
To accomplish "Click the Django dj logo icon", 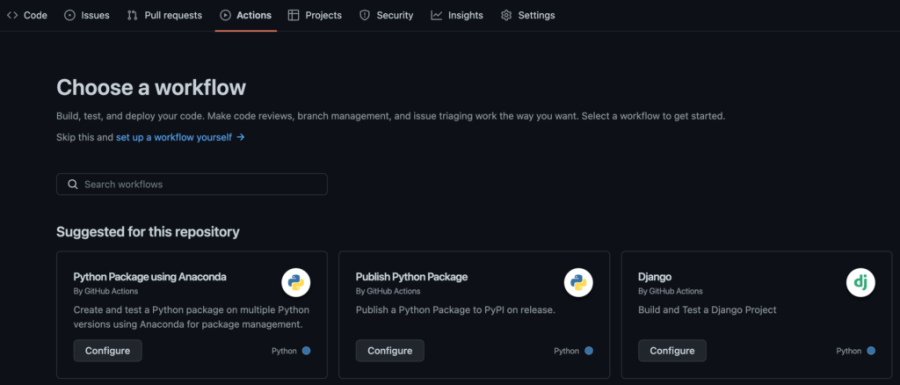I will coord(860,282).
